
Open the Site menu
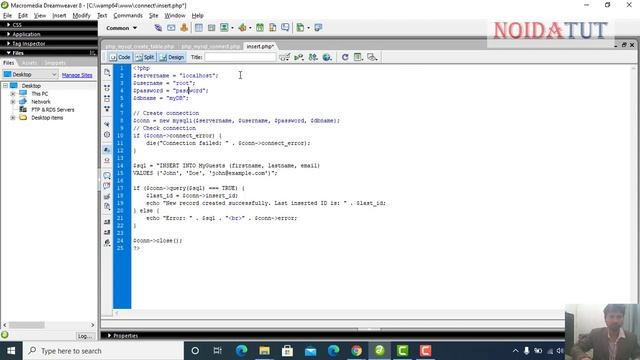pyautogui.click(x=153, y=16)
